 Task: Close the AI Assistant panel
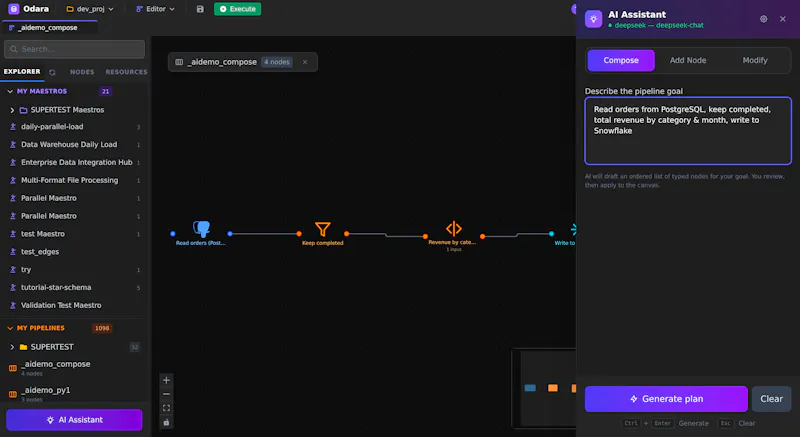point(783,19)
